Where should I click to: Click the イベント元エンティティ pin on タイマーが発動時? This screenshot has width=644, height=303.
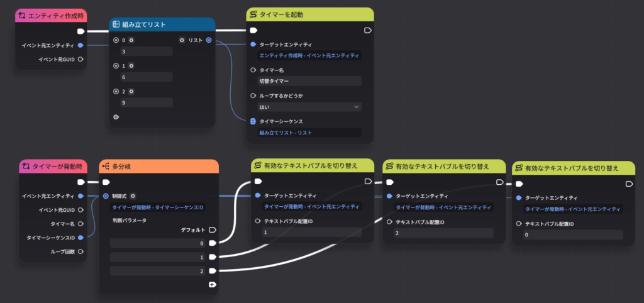80,196
